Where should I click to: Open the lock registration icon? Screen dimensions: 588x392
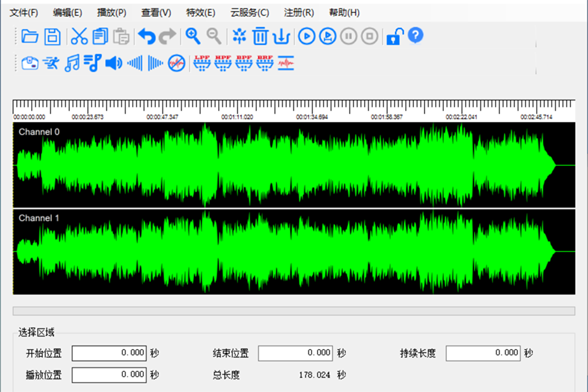click(393, 37)
